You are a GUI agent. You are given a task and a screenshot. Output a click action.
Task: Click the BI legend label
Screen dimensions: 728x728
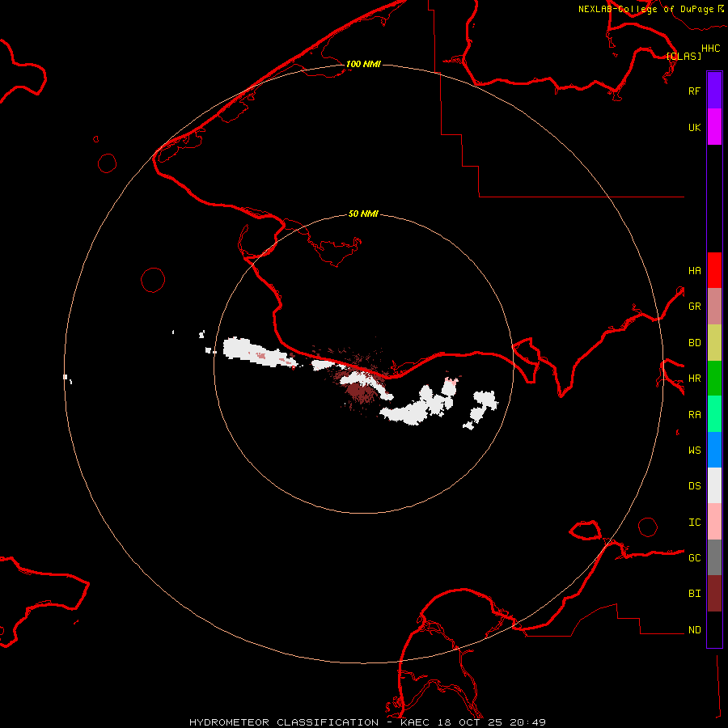[x=694, y=594]
